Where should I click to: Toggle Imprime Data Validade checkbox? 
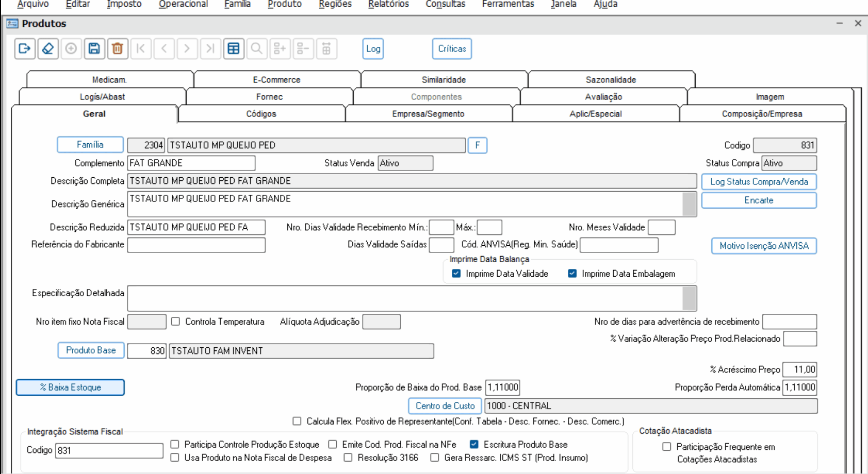coord(456,274)
